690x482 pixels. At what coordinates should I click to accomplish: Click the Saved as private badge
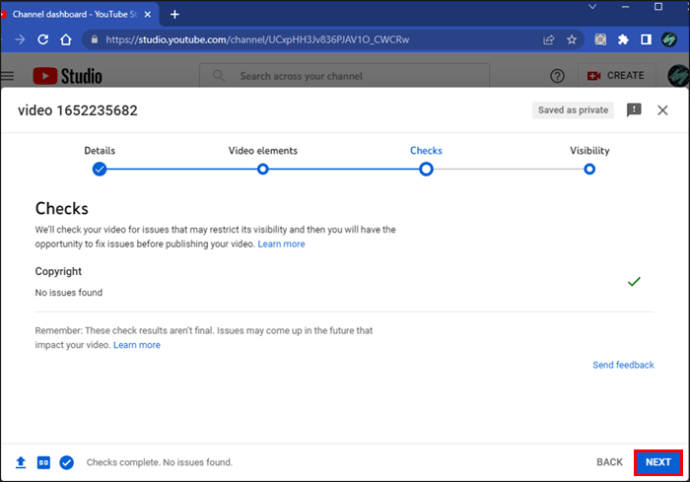(573, 110)
